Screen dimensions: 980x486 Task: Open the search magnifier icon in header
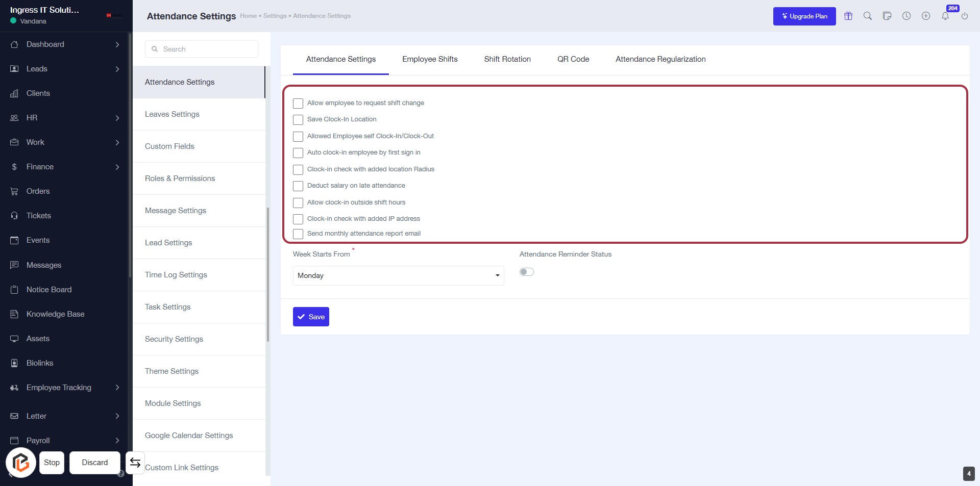click(x=868, y=16)
